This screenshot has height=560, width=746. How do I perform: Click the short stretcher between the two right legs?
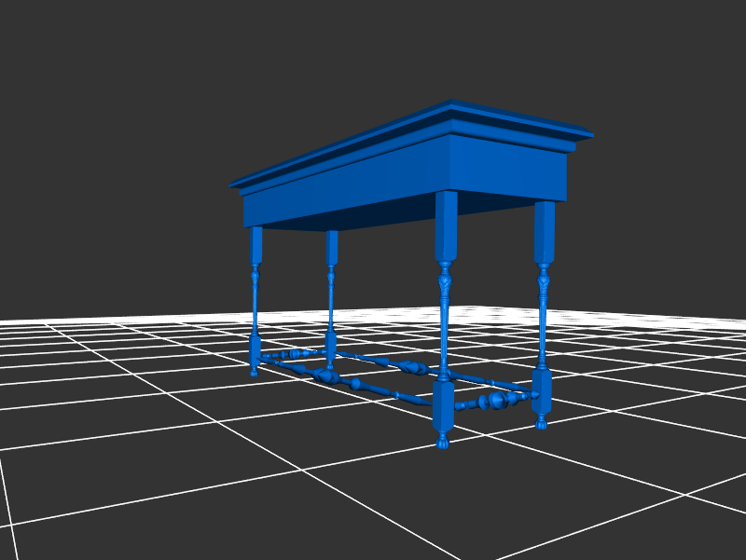pos(494,402)
